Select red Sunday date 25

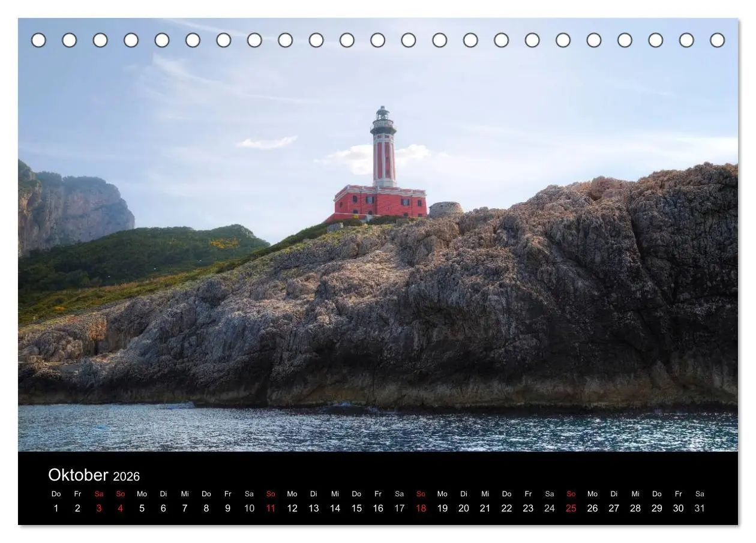pyautogui.click(x=571, y=508)
